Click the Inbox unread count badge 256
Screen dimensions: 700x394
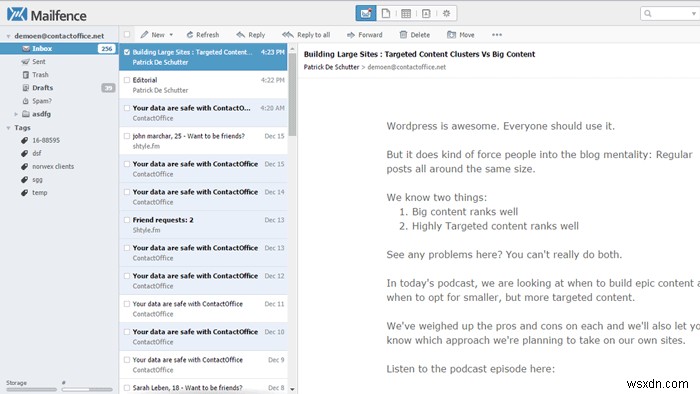pos(106,49)
